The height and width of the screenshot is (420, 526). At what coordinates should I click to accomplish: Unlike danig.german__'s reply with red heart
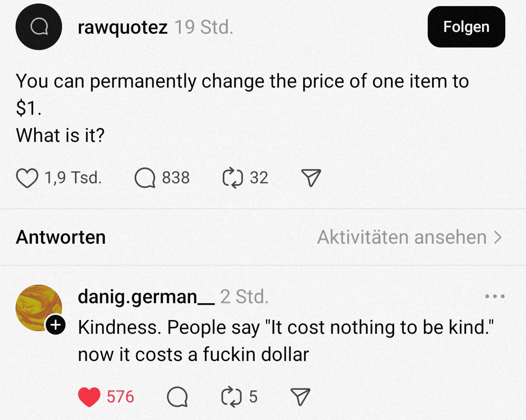[89, 396]
